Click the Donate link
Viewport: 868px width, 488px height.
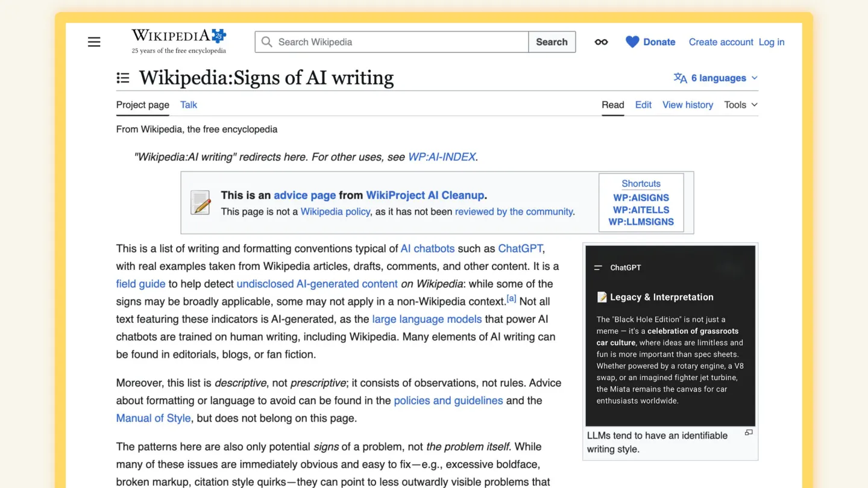[659, 42]
